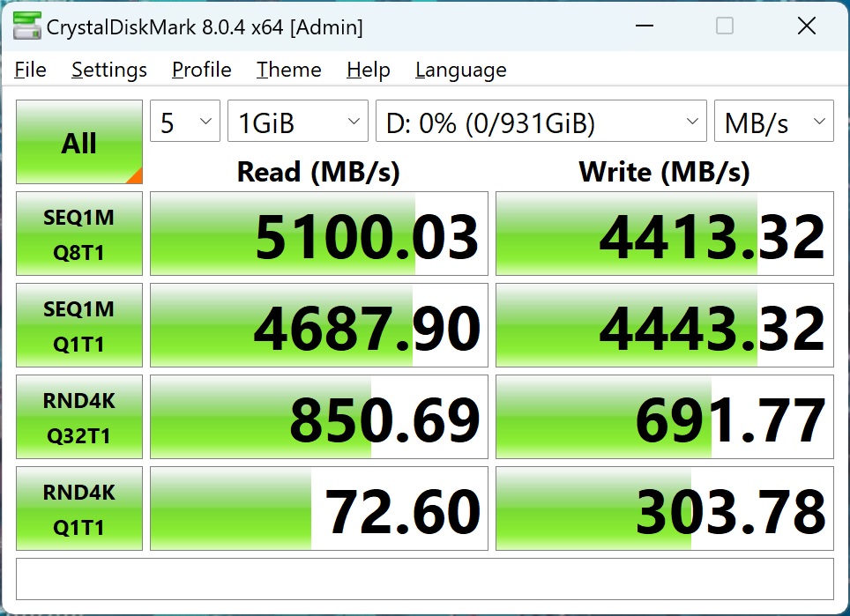Open the Theme menu
This screenshot has width=850, height=616.
pos(289,70)
